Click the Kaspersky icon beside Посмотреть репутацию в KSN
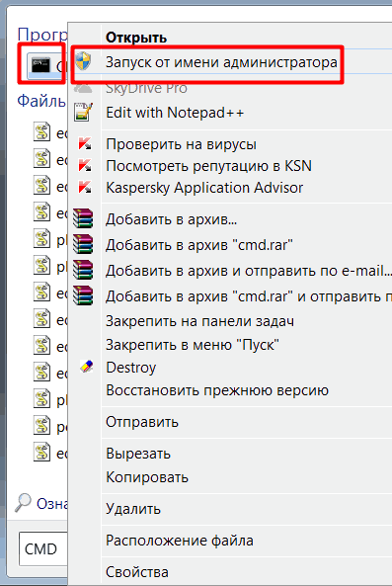Image resolution: width=392 pixels, height=586 pixels. [85, 166]
